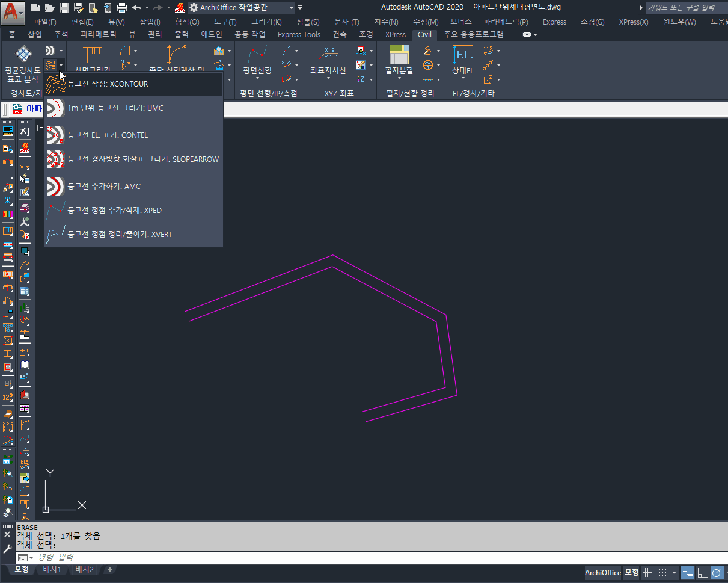Select 등고선 작성: XCONTOUR from the flyout
Viewport: 728px width, 583px height.
[133, 84]
